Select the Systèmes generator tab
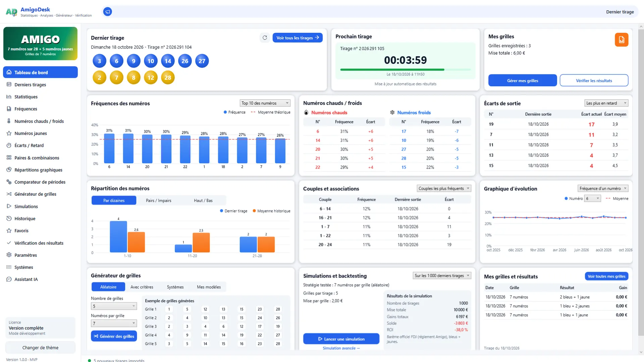 (175, 287)
